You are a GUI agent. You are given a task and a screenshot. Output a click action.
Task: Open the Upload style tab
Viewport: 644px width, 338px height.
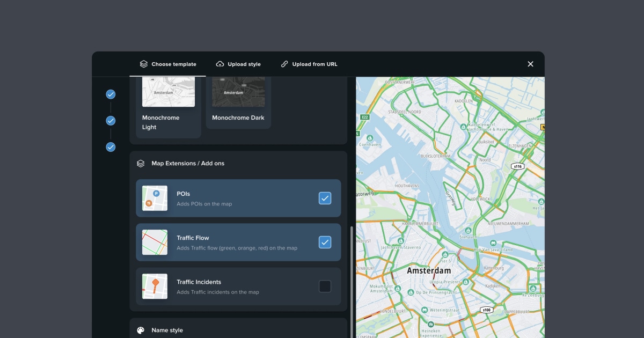tap(238, 64)
